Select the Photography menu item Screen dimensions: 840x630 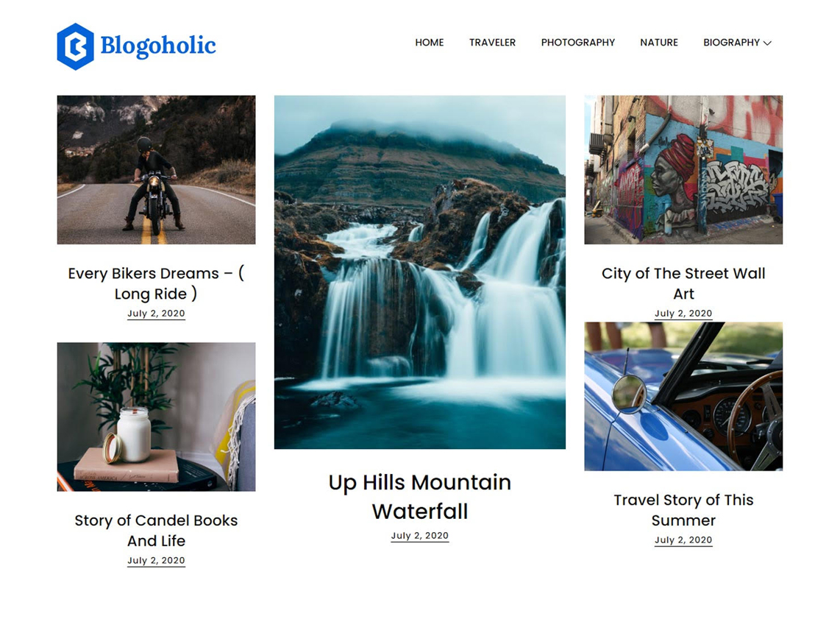pyautogui.click(x=577, y=43)
